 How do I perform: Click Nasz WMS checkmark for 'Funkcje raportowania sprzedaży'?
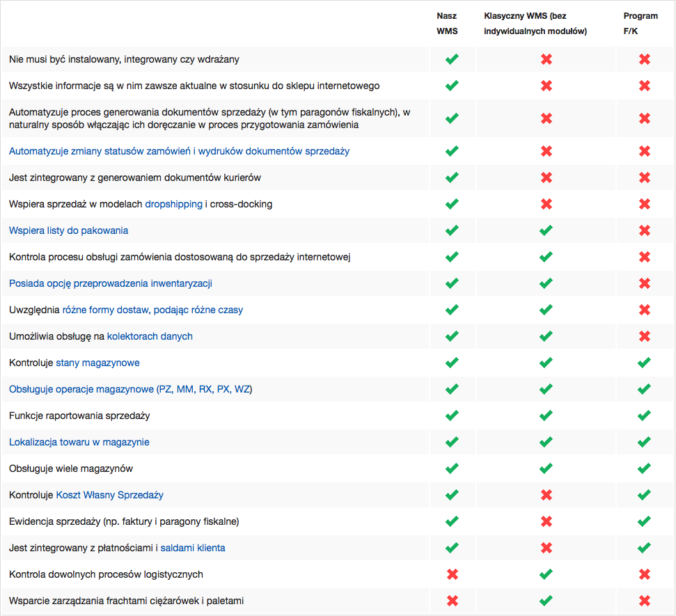[x=452, y=416]
